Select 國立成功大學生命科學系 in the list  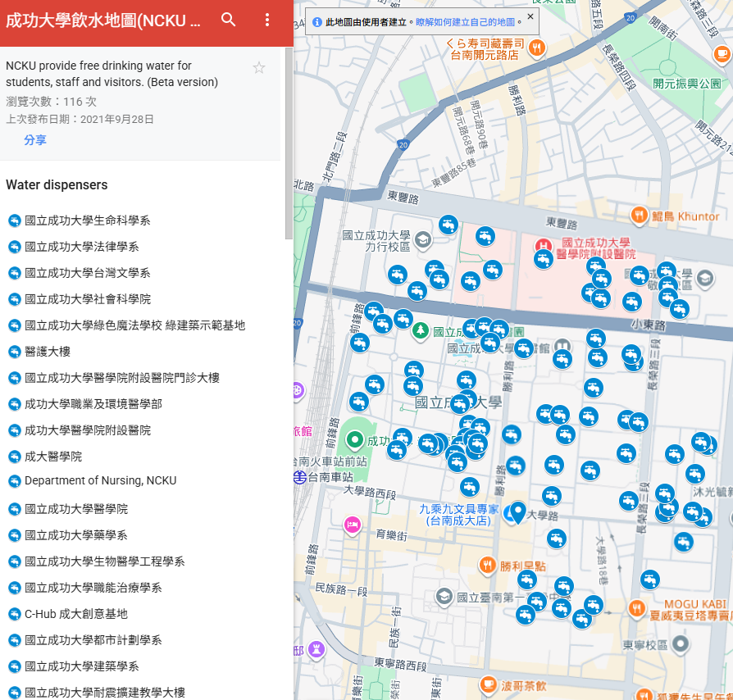[87, 220]
